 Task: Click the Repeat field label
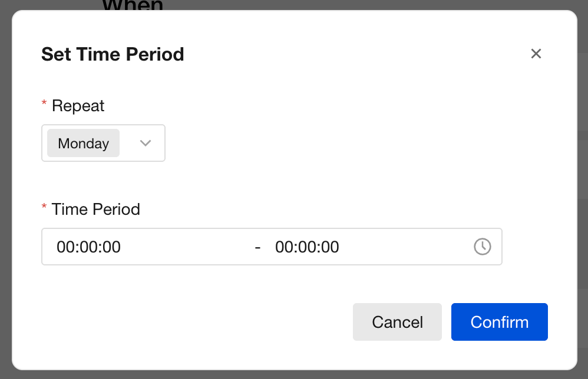(x=78, y=106)
